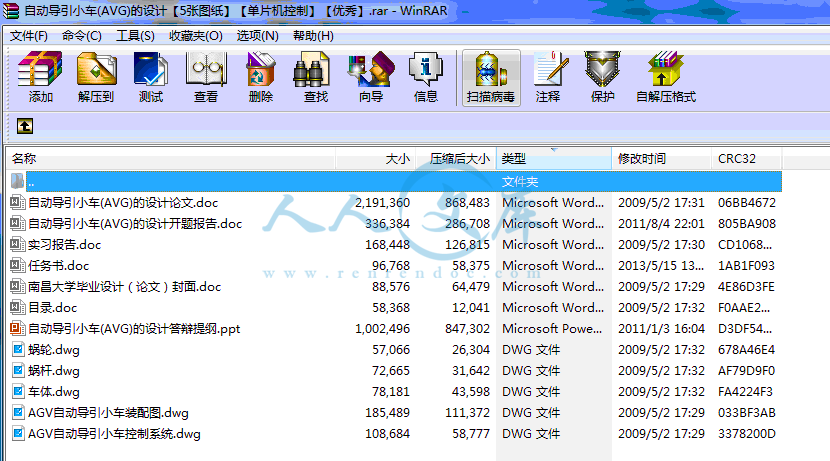Viewport: 830px width, 461px height.
Task: Sort by the 类型 column header
Action: pyautogui.click(x=554, y=159)
